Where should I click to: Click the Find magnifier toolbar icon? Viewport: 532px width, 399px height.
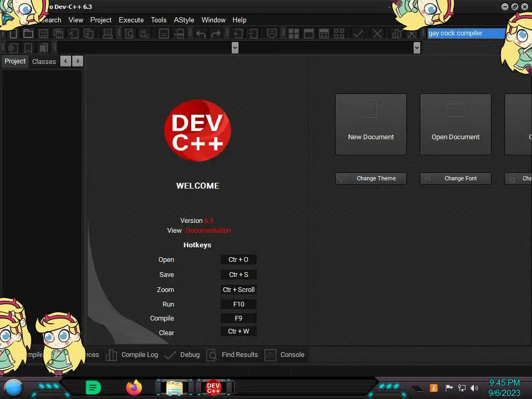[129, 33]
